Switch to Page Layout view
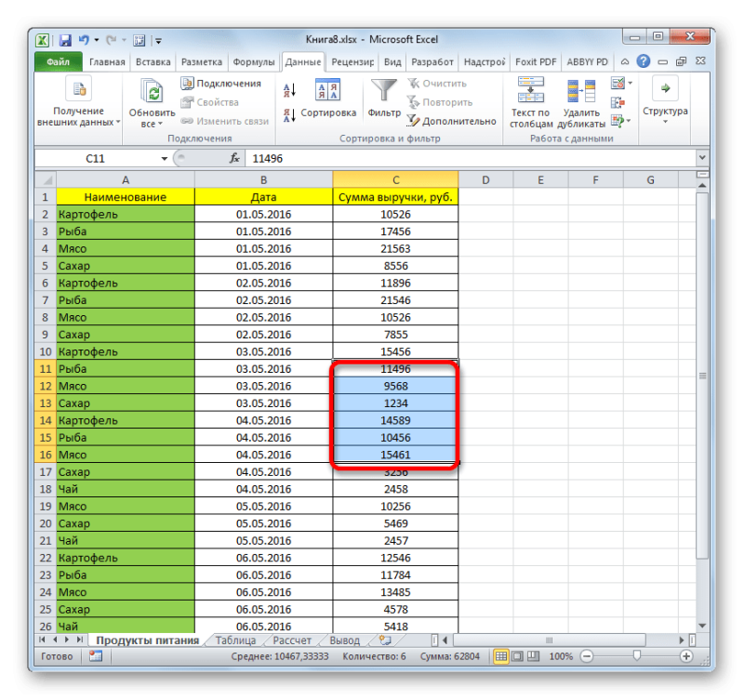This screenshot has height=700, width=744. (517, 656)
